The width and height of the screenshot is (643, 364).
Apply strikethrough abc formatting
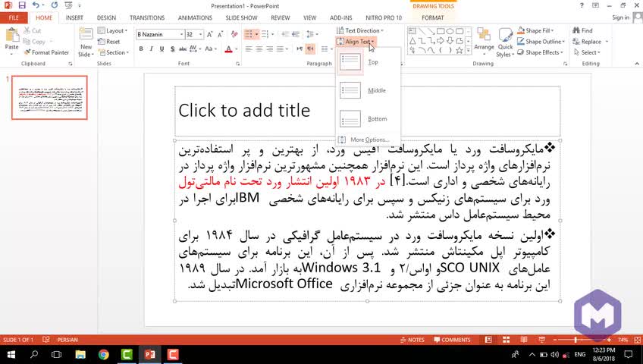(x=183, y=49)
